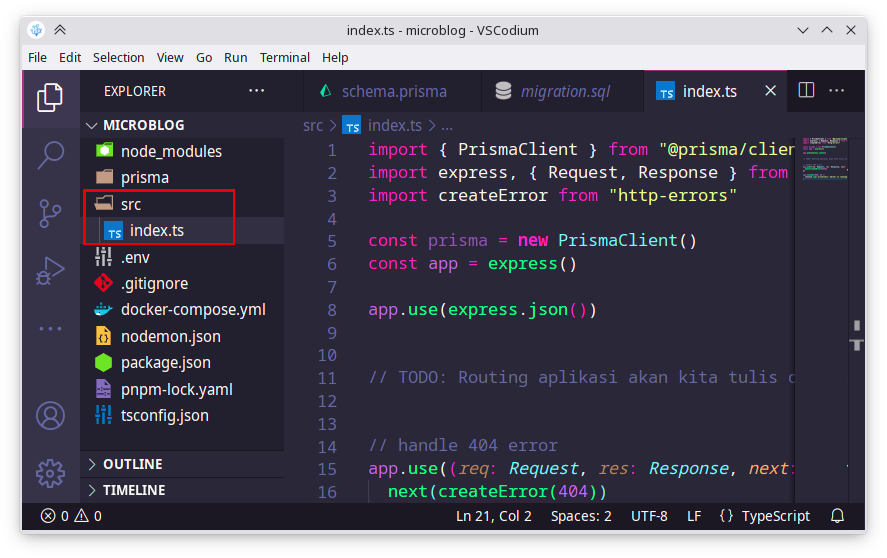The width and height of the screenshot is (887, 558).
Task: Collapse the src folder
Action: pyautogui.click(x=131, y=204)
